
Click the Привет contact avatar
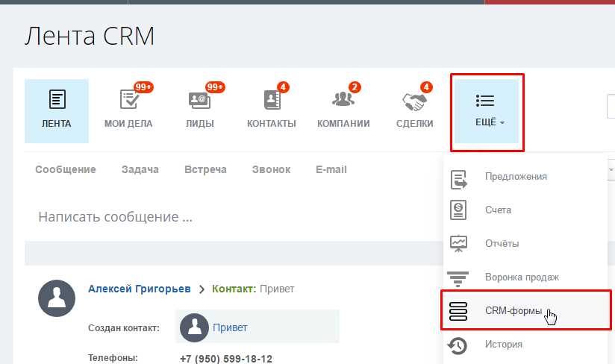194,327
